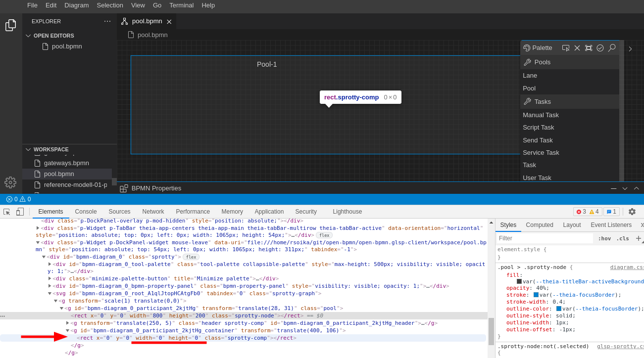Open the Explorer view in activity bar
This screenshot has height=358, width=644.
pyautogui.click(x=10, y=25)
